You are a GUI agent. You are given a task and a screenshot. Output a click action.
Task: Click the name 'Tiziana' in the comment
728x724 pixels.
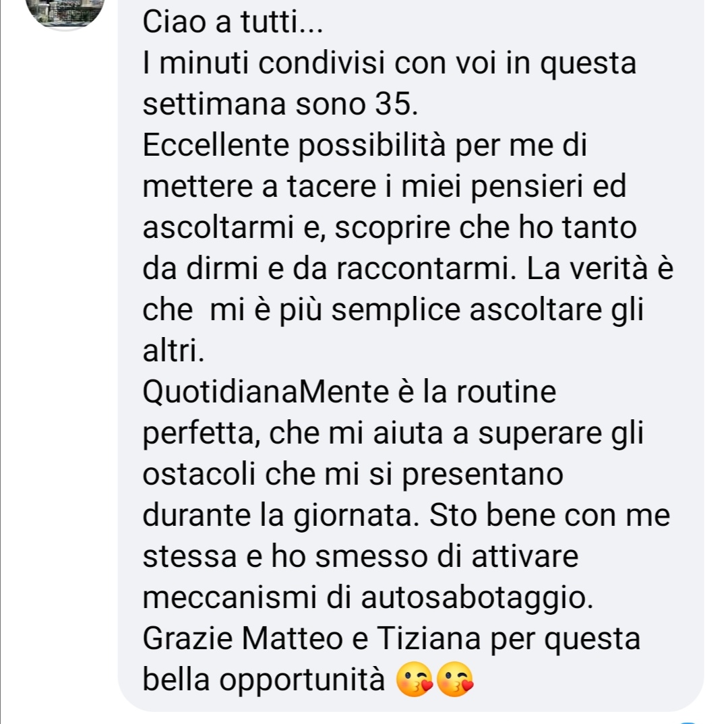(x=428, y=638)
